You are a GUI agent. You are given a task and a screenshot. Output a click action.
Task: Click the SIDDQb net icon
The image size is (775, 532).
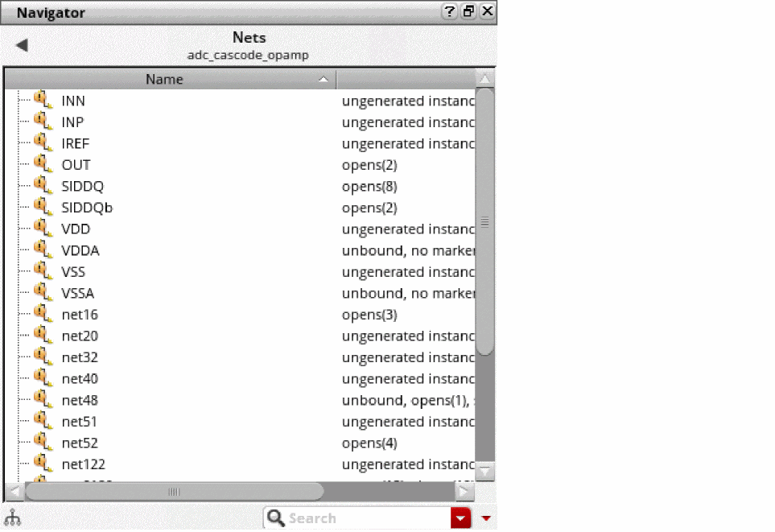pos(43,206)
